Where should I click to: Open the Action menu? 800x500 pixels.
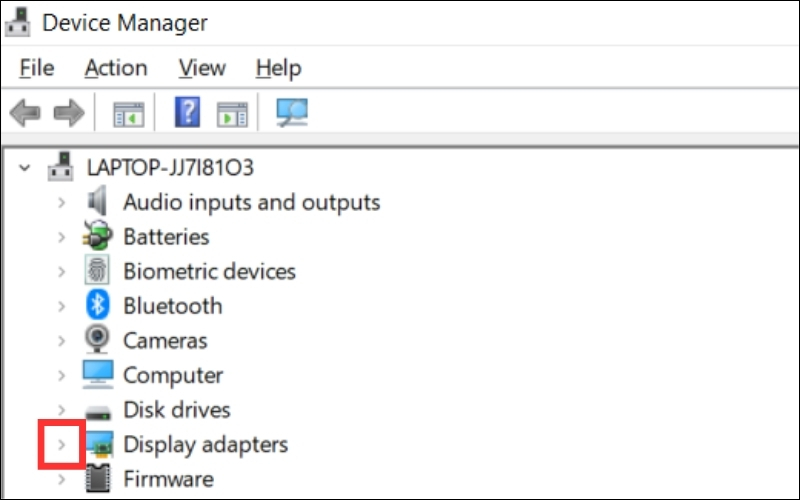(x=116, y=68)
